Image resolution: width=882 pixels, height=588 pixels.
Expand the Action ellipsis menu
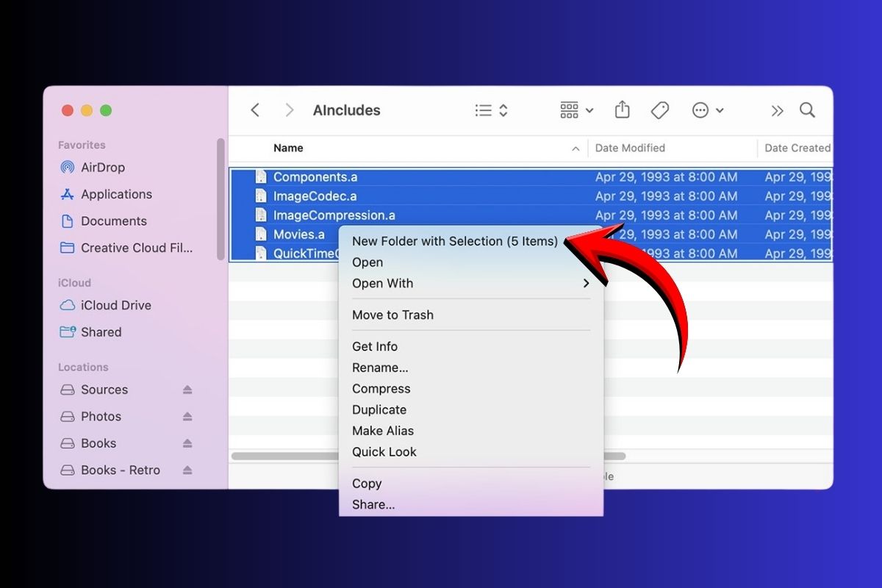click(708, 110)
